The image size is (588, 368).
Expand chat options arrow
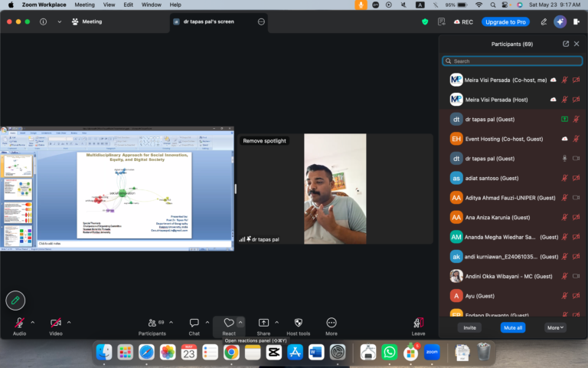coord(207,322)
